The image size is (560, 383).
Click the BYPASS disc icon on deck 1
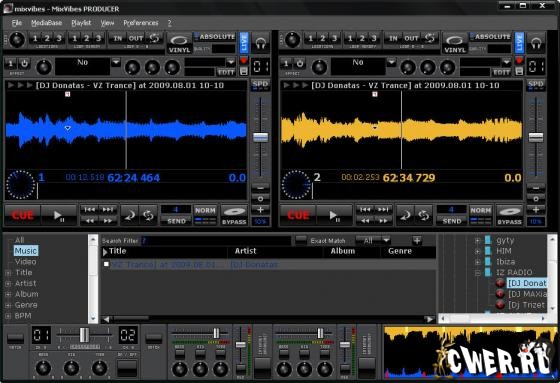click(234, 215)
